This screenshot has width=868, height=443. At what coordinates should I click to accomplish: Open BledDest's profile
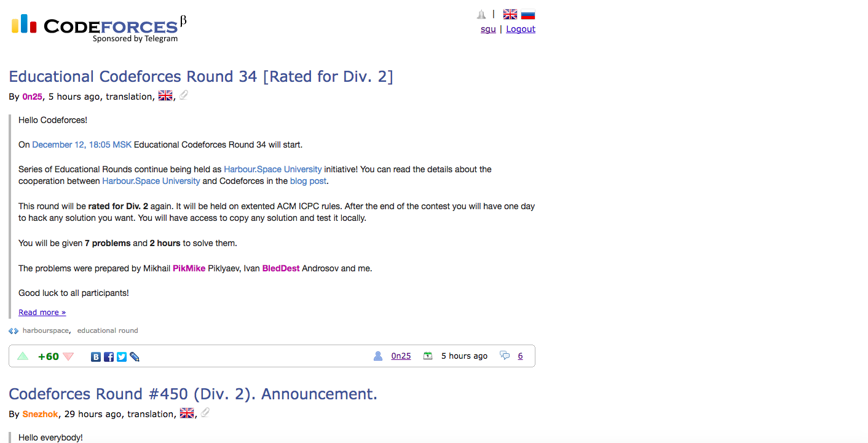point(281,268)
